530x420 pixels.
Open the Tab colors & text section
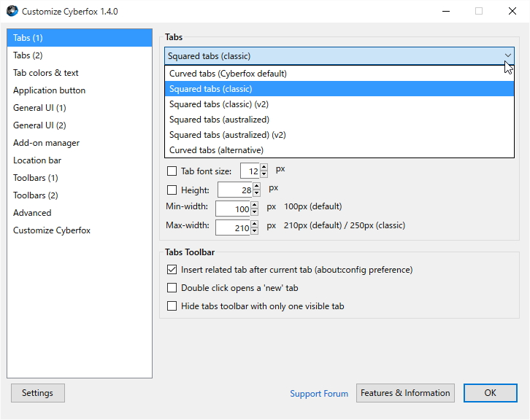coord(46,73)
